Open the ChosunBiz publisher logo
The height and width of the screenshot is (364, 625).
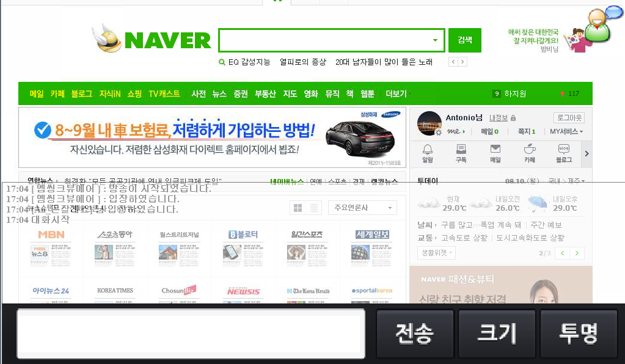(x=179, y=290)
